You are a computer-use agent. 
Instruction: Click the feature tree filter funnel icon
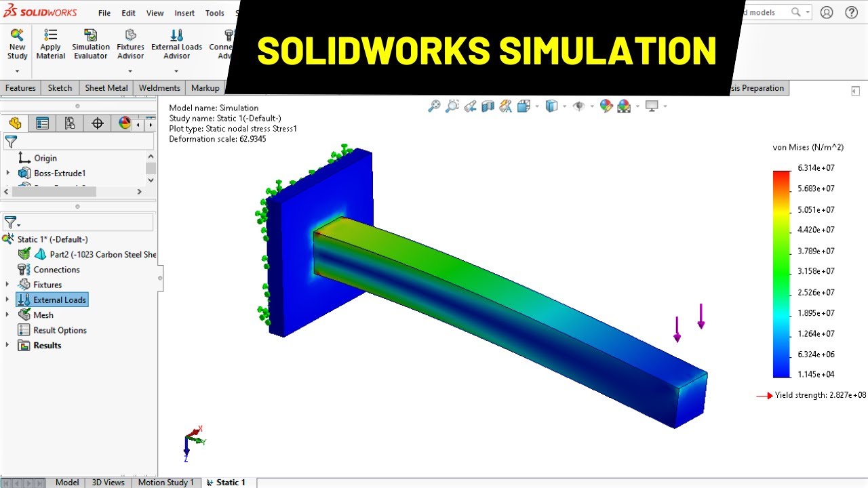[x=10, y=142]
